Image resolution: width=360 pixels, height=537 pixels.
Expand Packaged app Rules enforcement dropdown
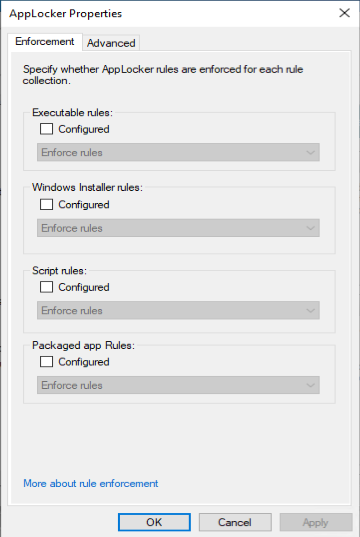178,385
